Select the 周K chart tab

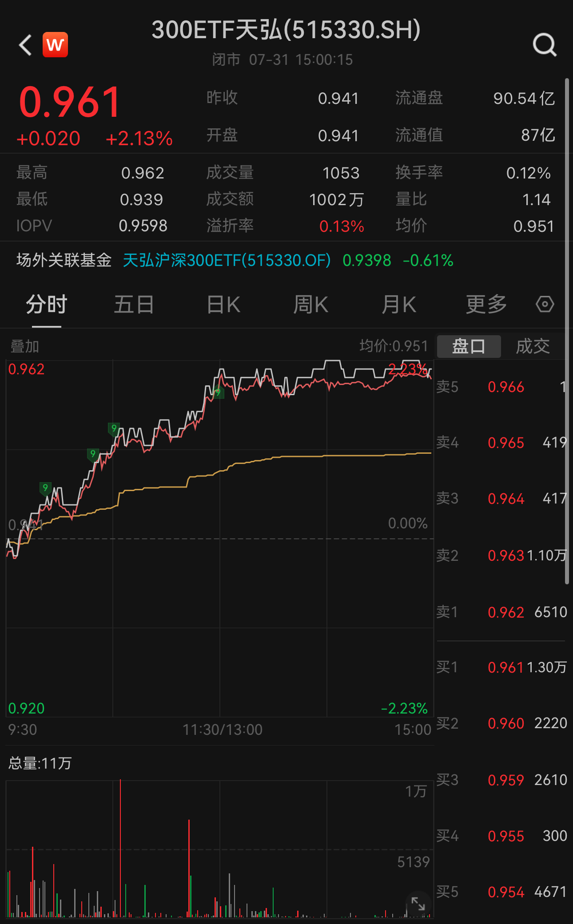tap(310, 305)
